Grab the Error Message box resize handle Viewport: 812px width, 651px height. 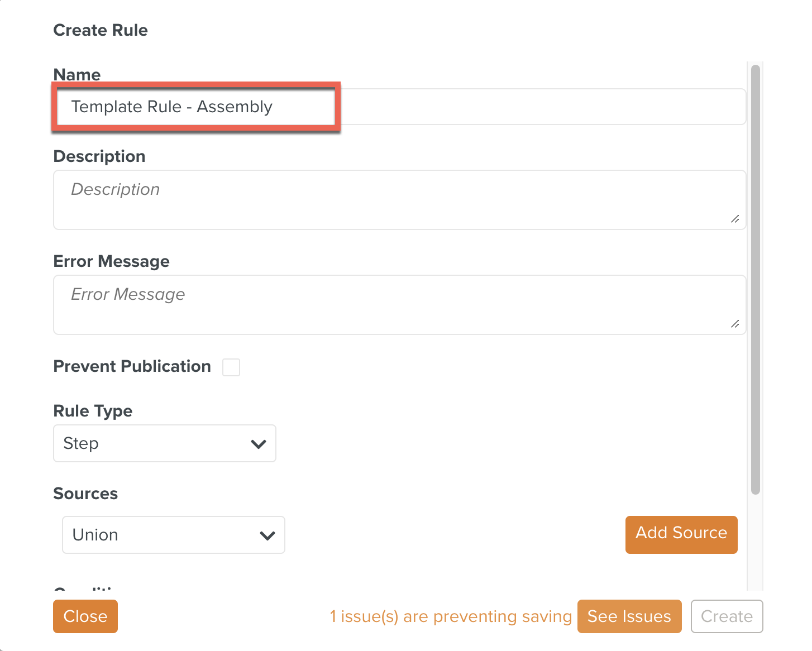click(735, 324)
